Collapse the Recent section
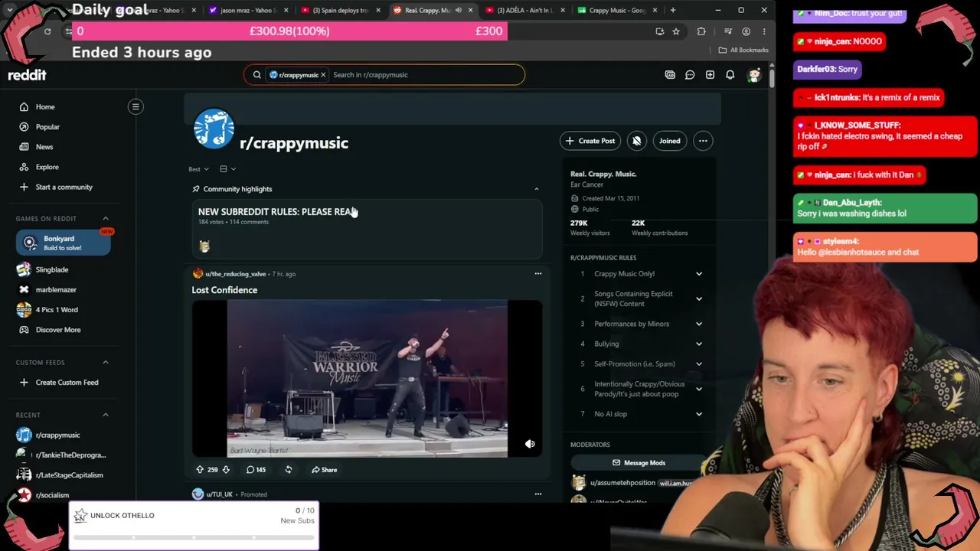Viewport: 980px width, 551px height. point(106,415)
